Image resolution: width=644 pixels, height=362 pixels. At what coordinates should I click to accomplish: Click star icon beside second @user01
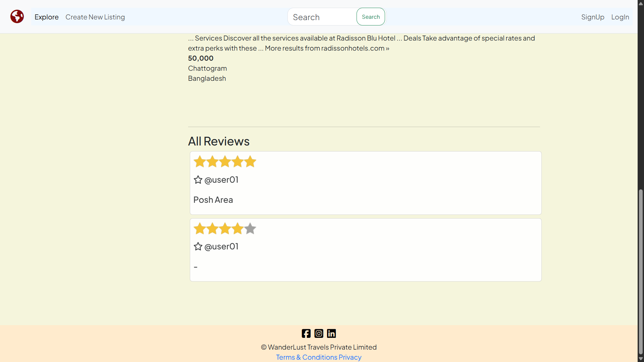[198, 246]
